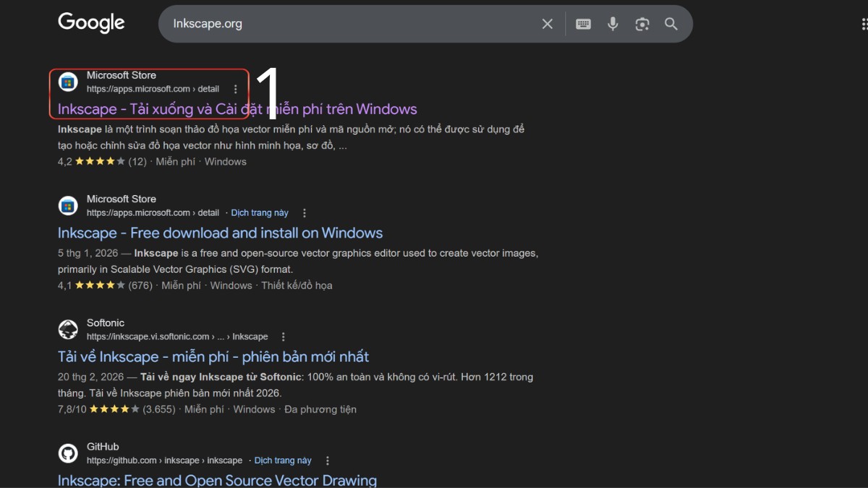Image resolution: width=868 pixels, height=488 pixels.
Task: Open the Google apps dots in the corner
Action: pos(862,23)
